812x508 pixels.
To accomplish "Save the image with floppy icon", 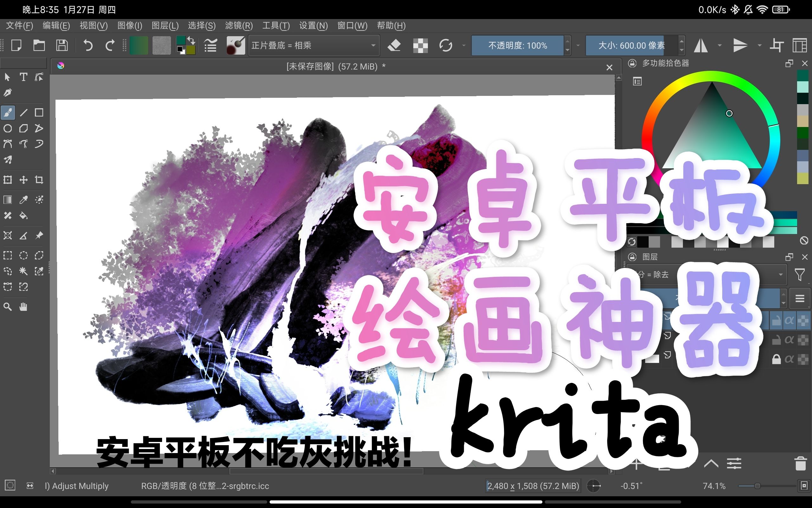I will (x=62, y=45).
